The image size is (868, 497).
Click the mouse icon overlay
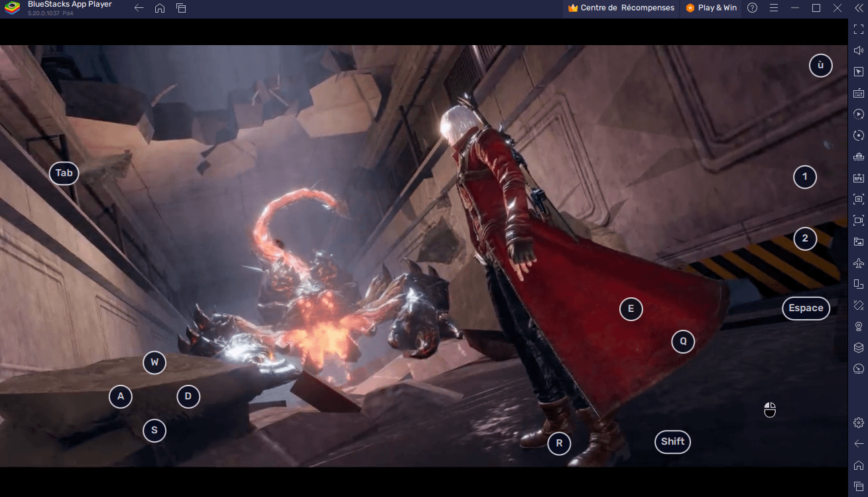point(770,410)
